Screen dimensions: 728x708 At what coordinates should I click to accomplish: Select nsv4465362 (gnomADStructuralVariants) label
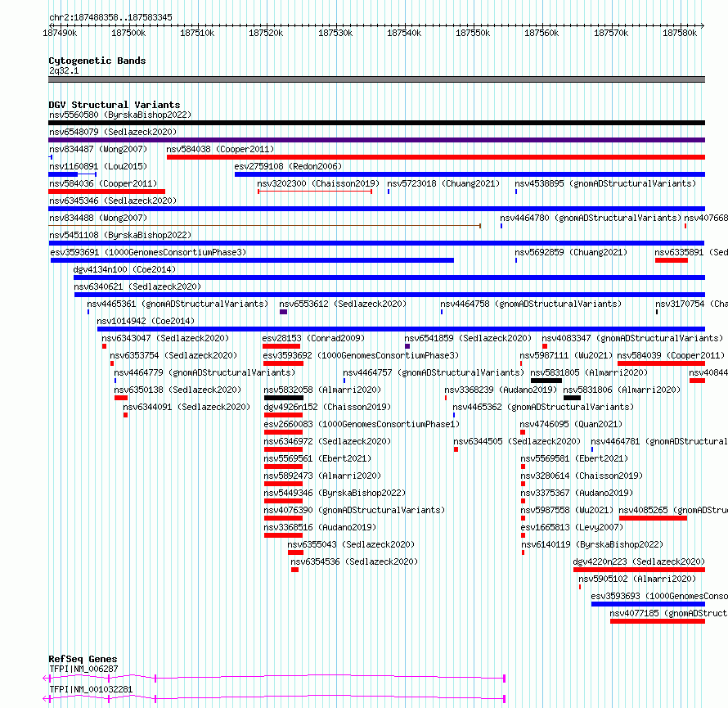click(x=543, y=407)
